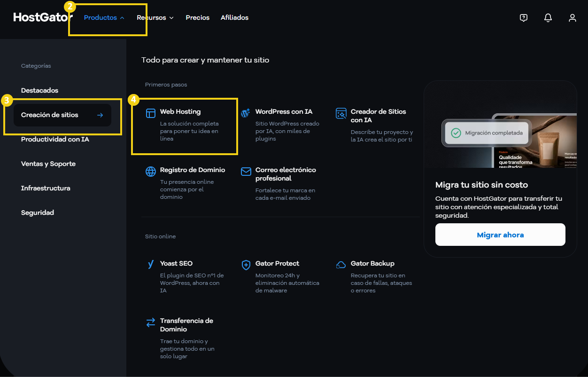This screenshot has height=377, width=588.
Task: Open the user account icon
Action: tap(572, 18)
